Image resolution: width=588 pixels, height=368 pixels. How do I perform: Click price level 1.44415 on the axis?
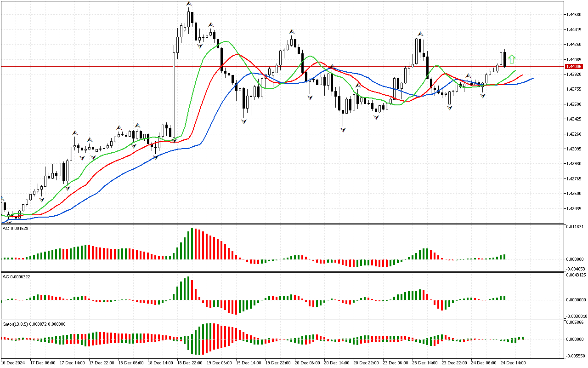click(575, 30)
